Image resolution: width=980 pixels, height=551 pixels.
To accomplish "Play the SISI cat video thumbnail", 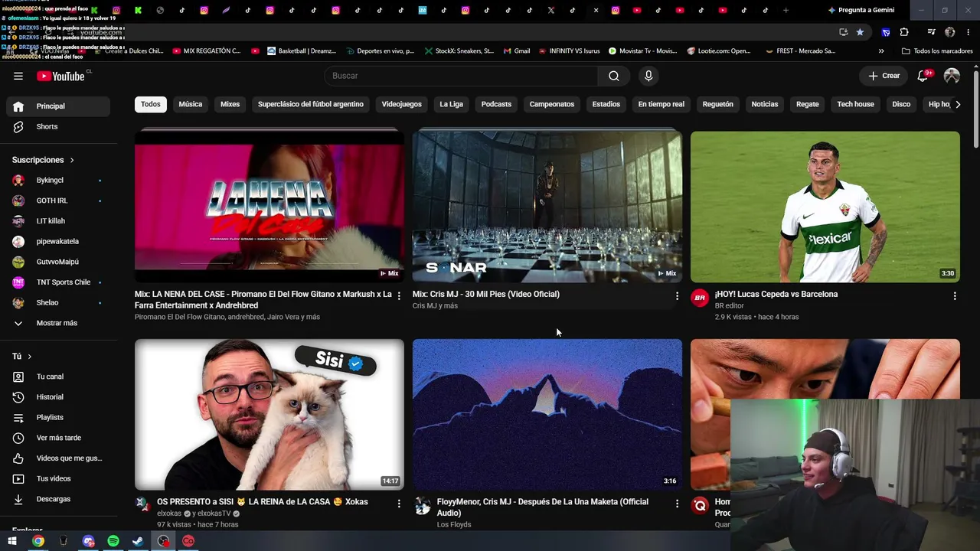I will click(x=269, y=414).
